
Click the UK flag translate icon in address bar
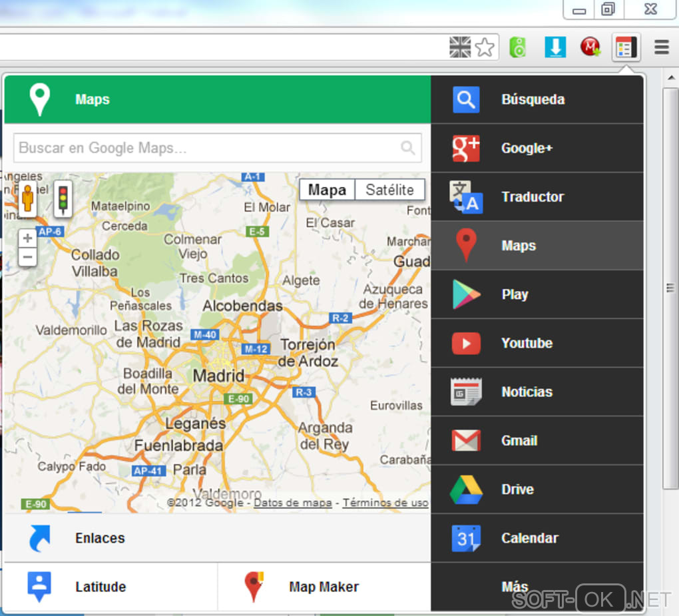[x=460, y=47]
